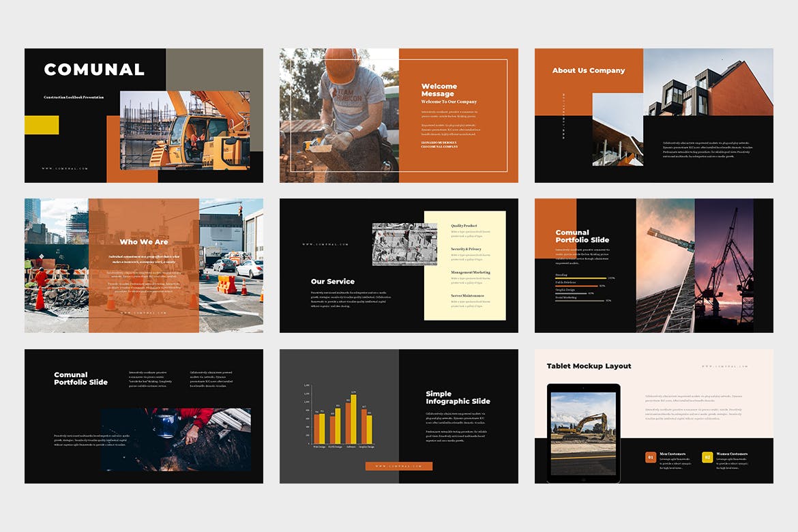This screenshot has width=798, height=532.
Task: Click the yellow square accent on the title slide
Action: [42, 125]
